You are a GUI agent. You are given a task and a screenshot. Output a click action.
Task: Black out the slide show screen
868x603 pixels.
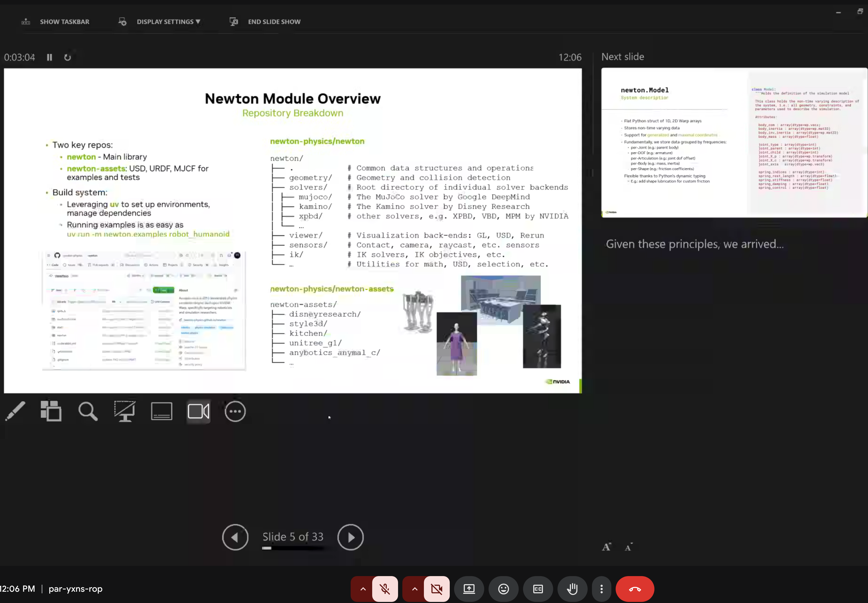coord(125,411)
